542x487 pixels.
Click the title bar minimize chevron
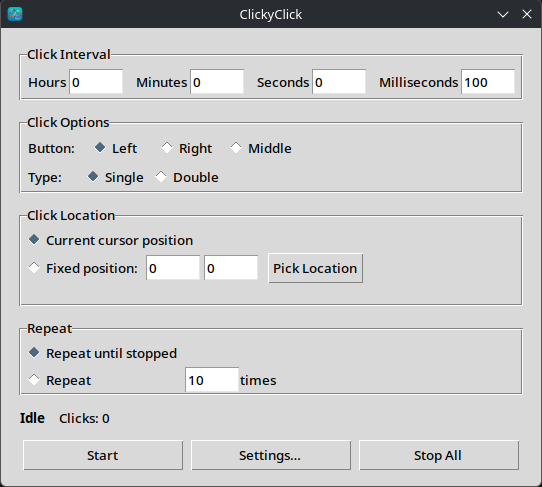(503, 15)
